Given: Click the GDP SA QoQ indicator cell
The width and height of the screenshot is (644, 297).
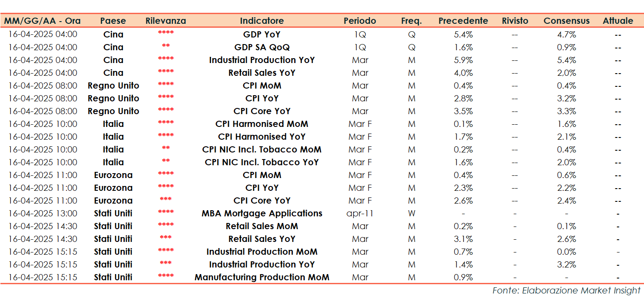Looking at the screenshot, I should tap(262, 47).
